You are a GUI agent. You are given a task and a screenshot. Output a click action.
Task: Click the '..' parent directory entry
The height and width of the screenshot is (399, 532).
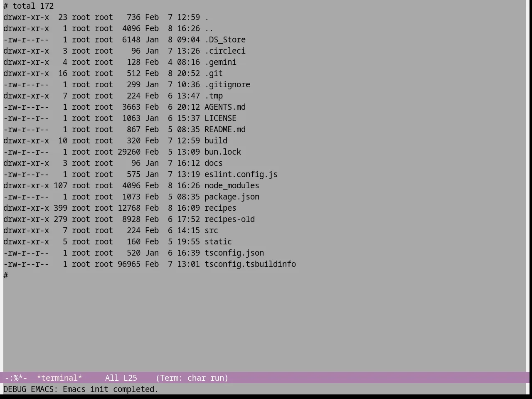209,28
